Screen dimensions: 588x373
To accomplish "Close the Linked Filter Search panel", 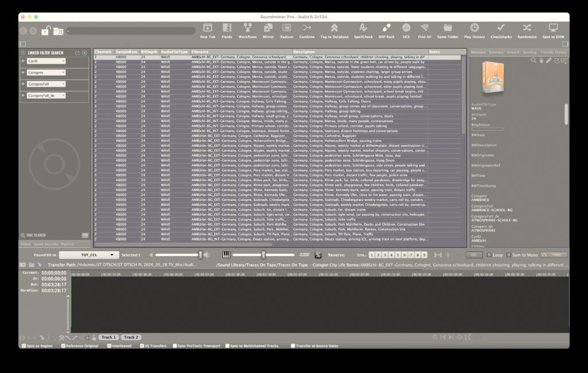I will coord(84,53).
